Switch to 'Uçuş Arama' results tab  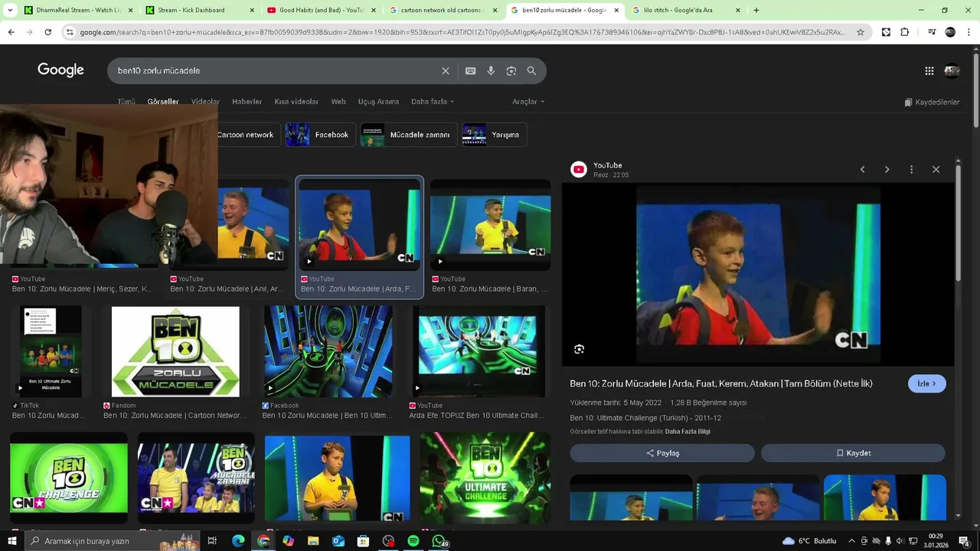[378, 102]
